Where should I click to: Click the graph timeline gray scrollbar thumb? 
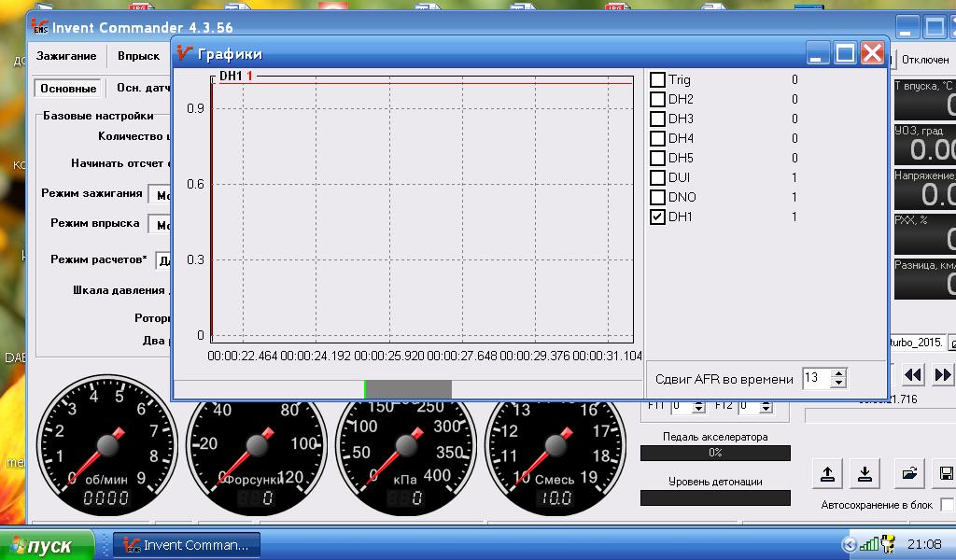[408, 389]
